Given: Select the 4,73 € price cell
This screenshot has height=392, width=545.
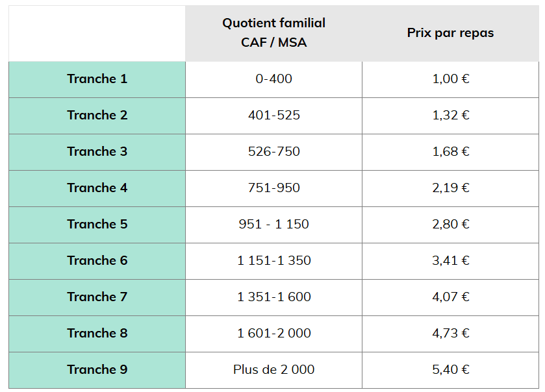Looking at the screenshot, I should pyautogui.click(x=450, y=334).
